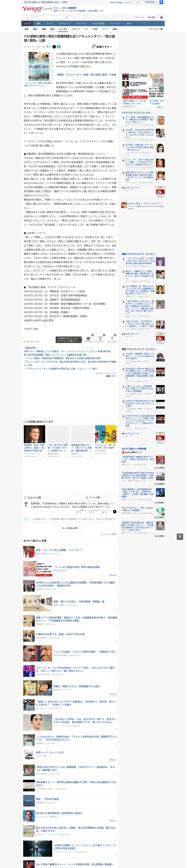React with わかりやすい lightbulb icon

click(x=100, y=338)
